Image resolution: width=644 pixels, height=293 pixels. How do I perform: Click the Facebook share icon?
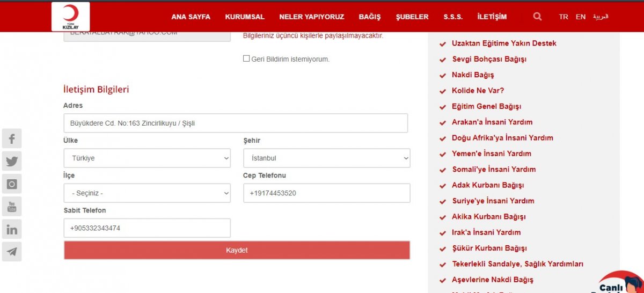click(x=12, y=139)
